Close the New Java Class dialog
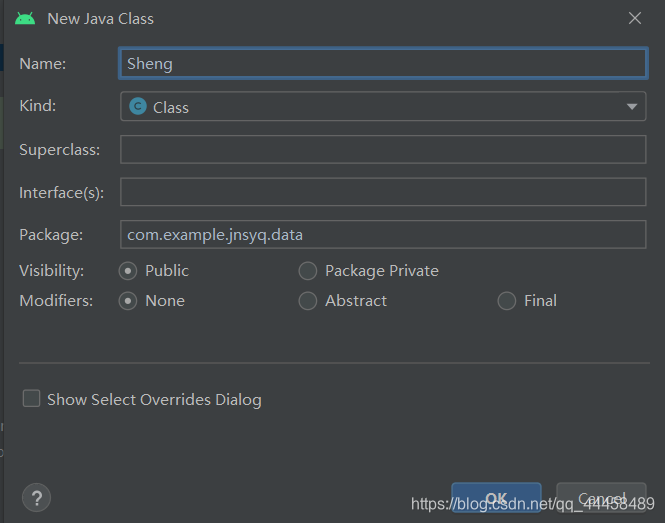The image size is (665, 523). point(634,18)
